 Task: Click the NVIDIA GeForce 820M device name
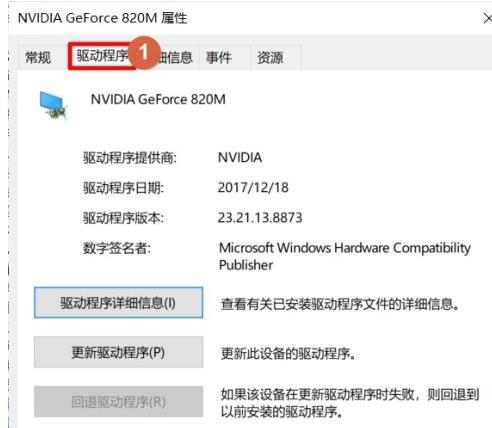pyautogui.click(x=158, y=99)
